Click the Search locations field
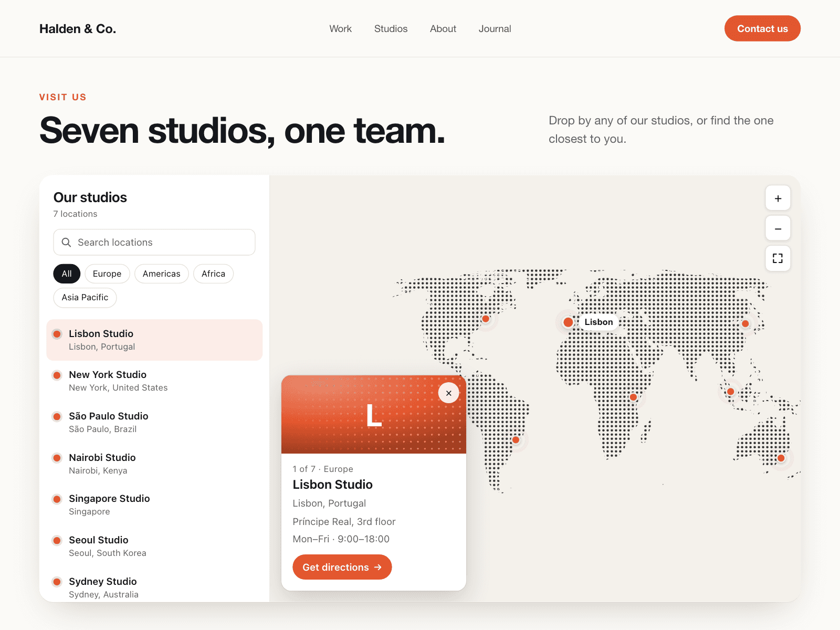 click(154, 242)
